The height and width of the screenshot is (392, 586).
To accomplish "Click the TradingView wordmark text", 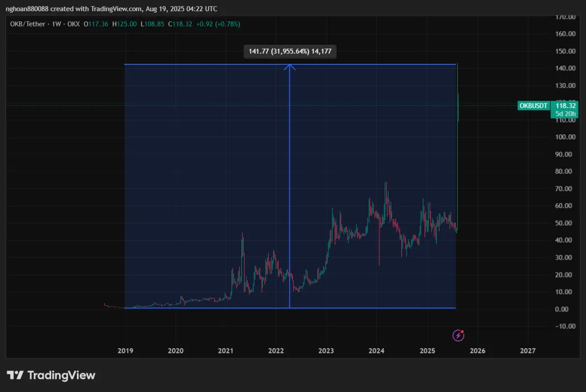I will (62, 375).
